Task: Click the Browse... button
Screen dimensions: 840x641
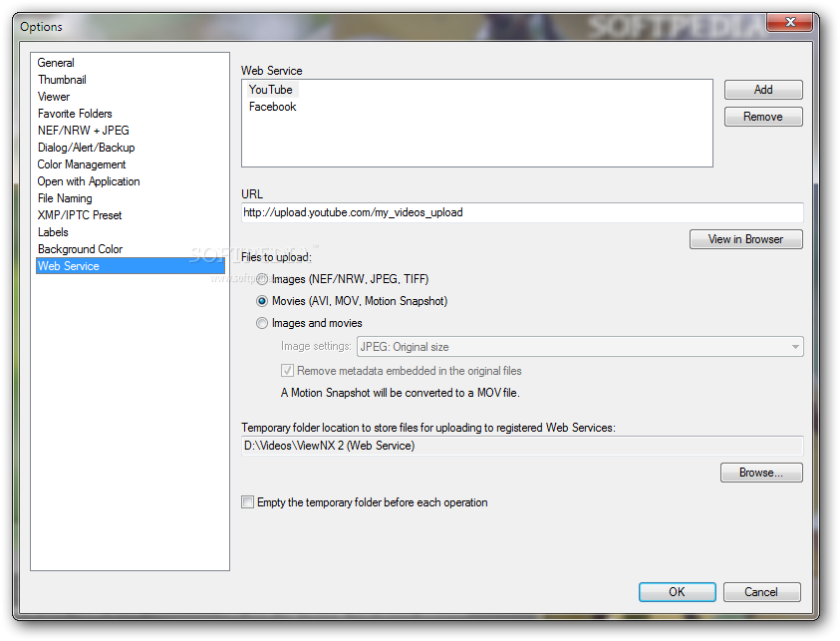Action: coord(761,473)
